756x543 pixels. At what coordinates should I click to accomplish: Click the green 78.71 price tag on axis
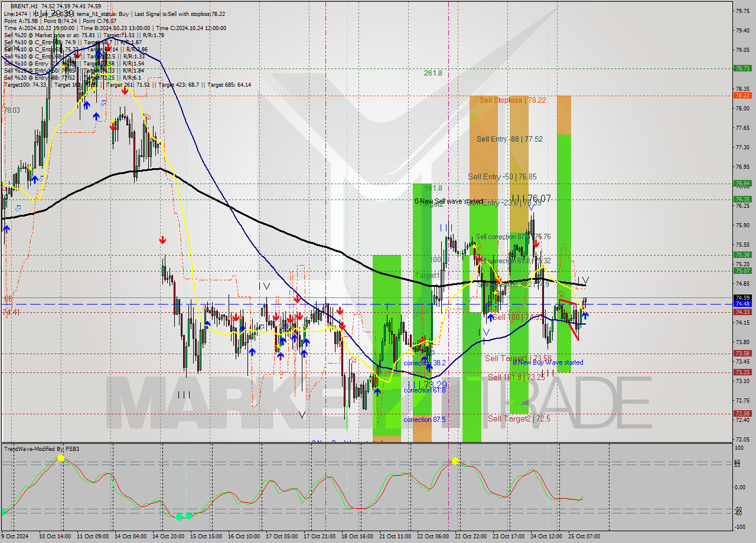click(x=742, y=68)
